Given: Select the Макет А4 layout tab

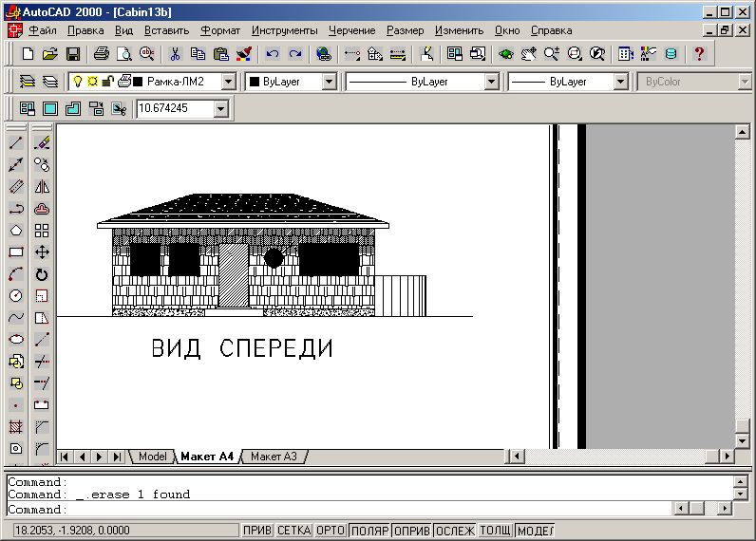Looking at the screenshot, I should [x=207, y=457].
